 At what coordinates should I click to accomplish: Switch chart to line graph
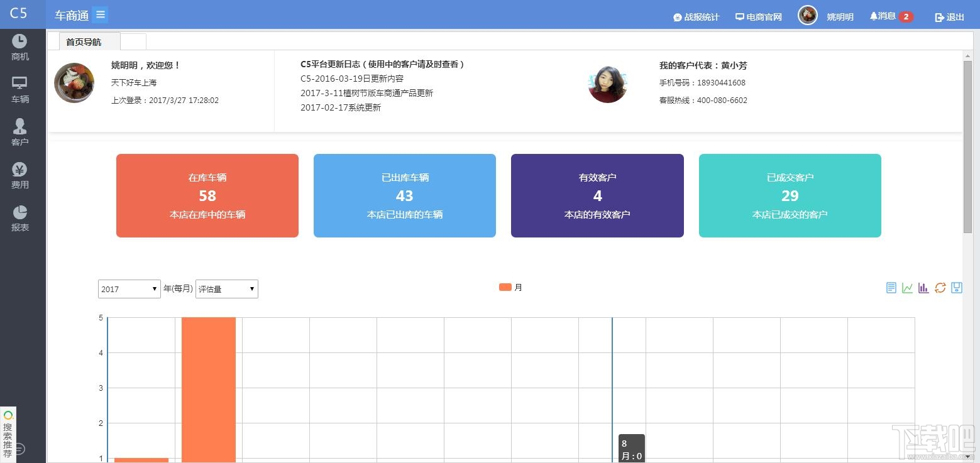908,288
